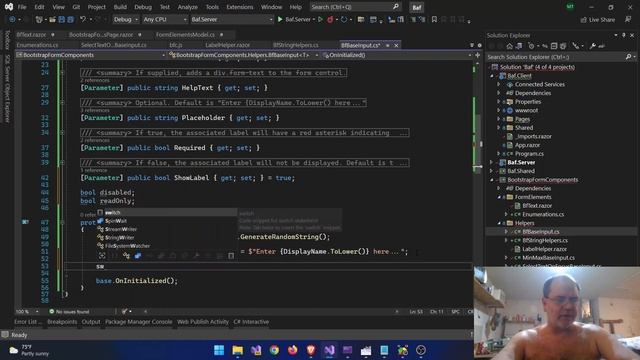Click magnifier icon in the top Search box
Image resolution: width=640 pixels, height=360 pixels.
396,7
